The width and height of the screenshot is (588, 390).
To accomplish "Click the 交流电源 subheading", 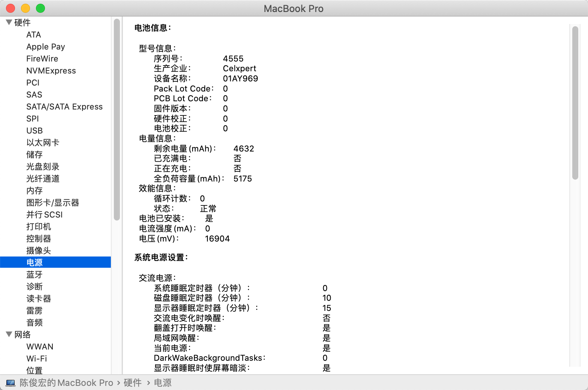I will (x=157, y=278).
